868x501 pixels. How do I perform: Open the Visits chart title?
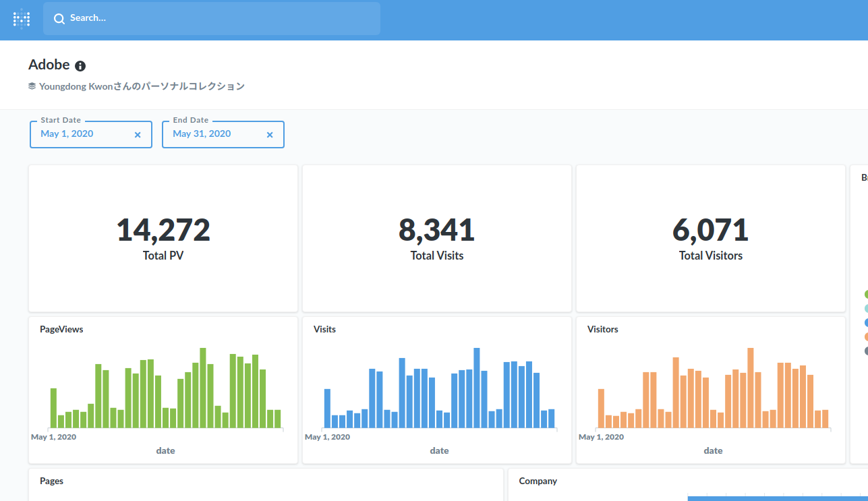coord(324,329)
